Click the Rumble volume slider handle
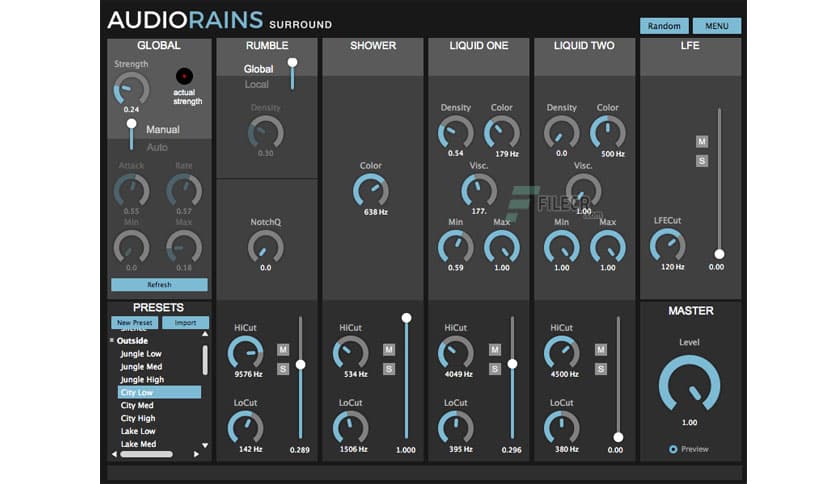Viewport: 836px width, 484px height. [301, 365]
